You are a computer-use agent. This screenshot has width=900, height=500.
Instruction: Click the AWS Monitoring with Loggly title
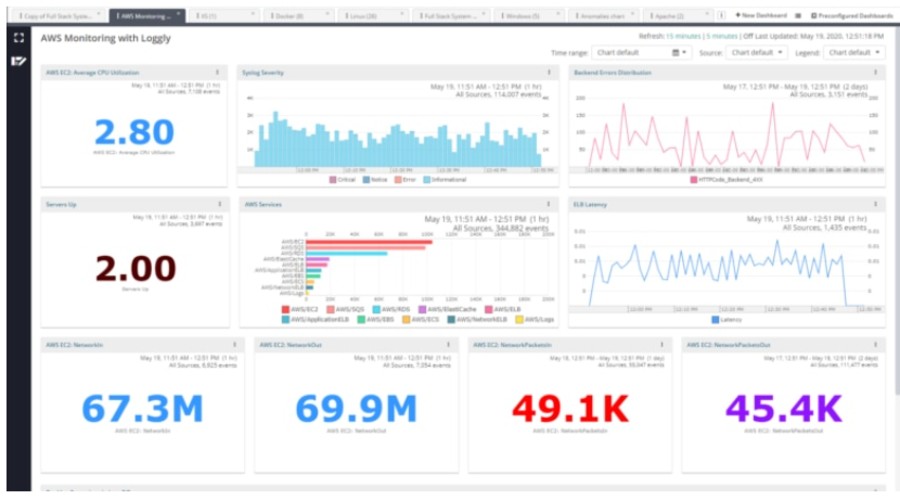coord(106,38)
